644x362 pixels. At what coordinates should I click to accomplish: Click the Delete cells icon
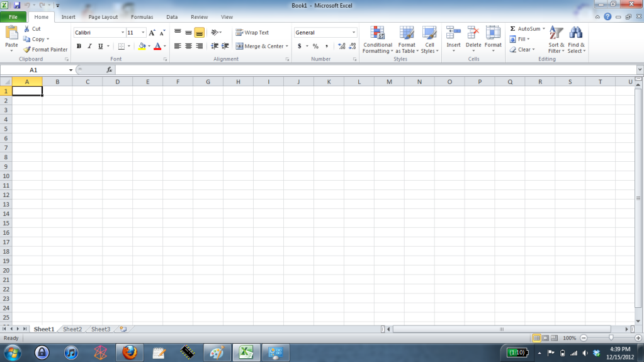click(473, 33)
